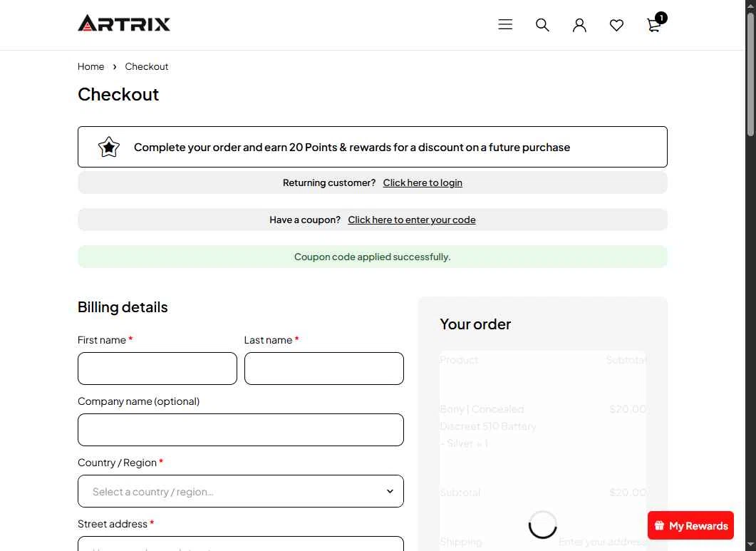Click the Checkout breadcrumb text
This screenshot has height=551, width=756.
(147, 66)
